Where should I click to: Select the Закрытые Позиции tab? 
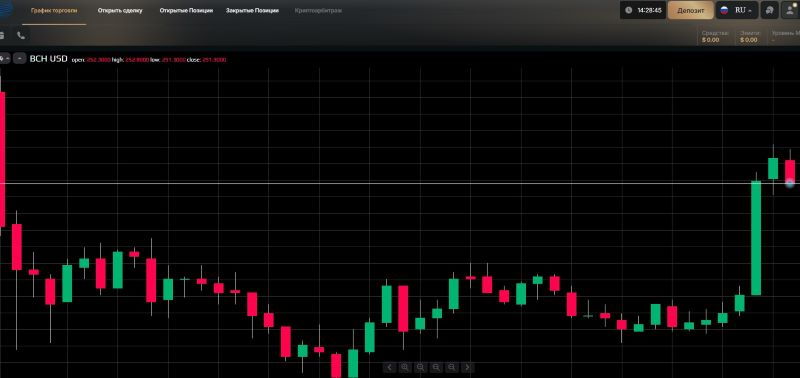[252, 10]
